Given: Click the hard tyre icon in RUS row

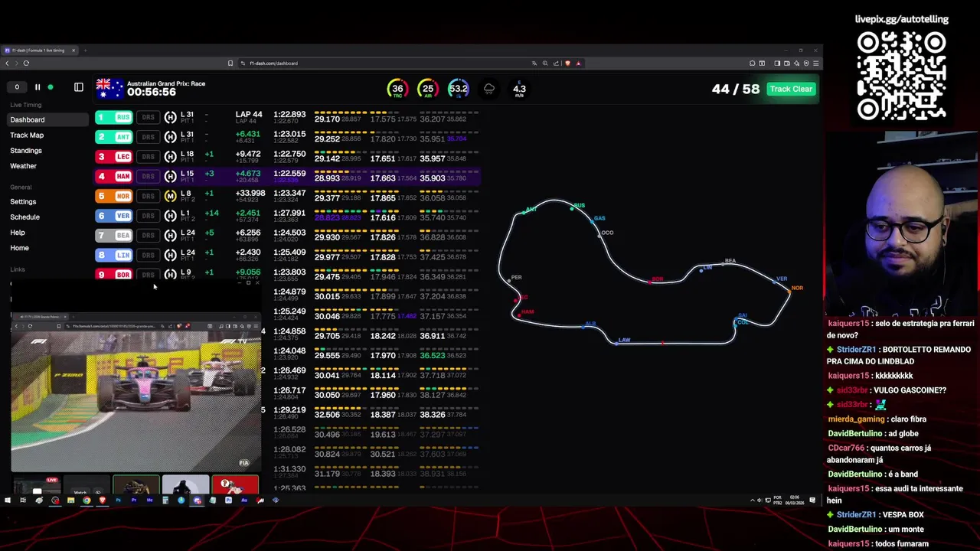Looking at the screenshot, I should click(171, 117).
